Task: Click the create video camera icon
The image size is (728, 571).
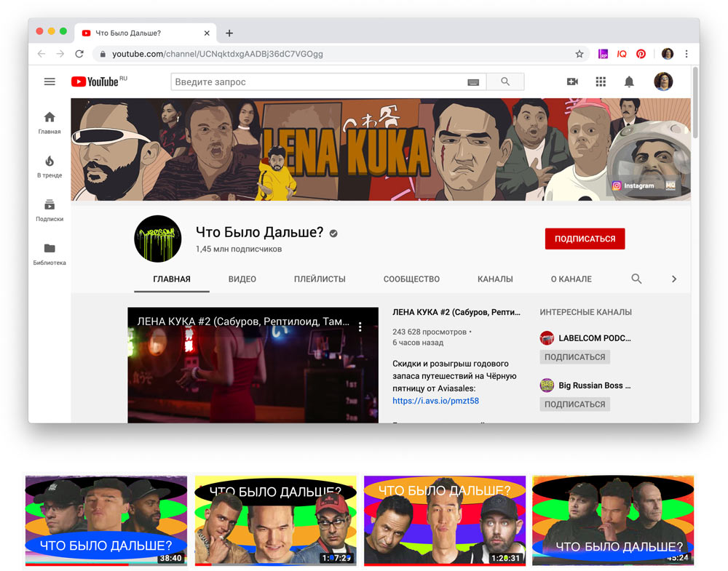Action: (572, 82)
